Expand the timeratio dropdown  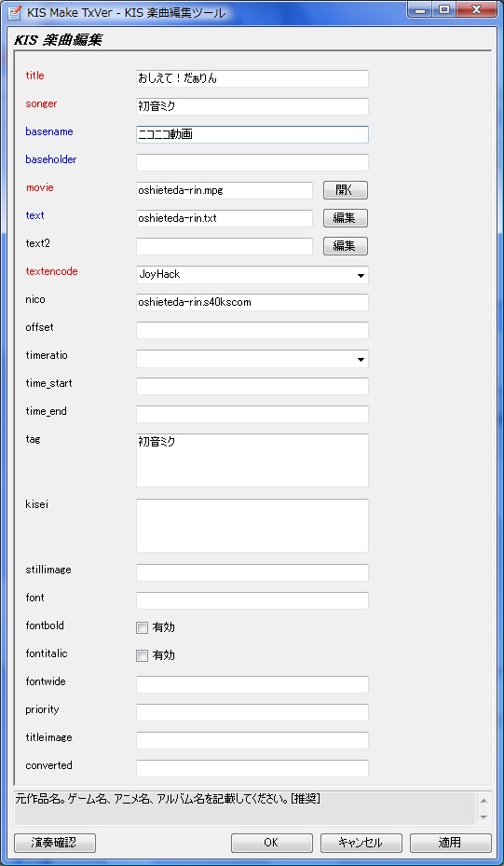point(252,359)
